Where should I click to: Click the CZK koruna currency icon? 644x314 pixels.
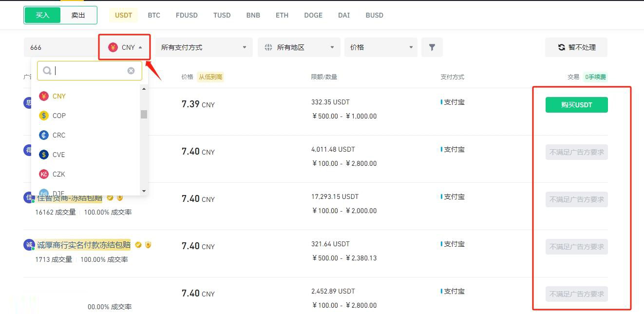point(44,174)
